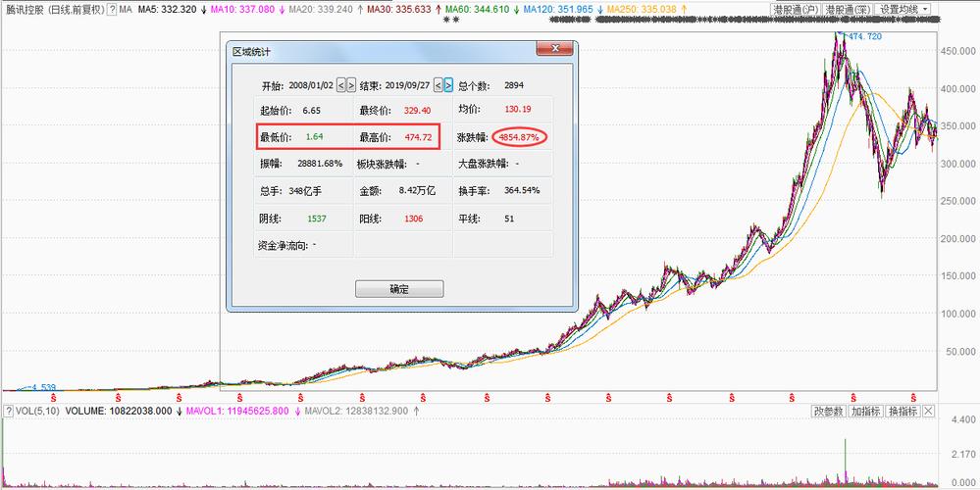The image size is (980, 490).
Task: Click the 均价 value 130.19
Action: 518,109
